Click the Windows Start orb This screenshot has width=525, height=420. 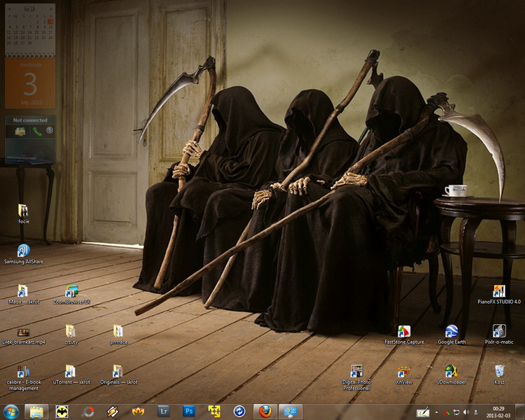click(x=11, y=412)
